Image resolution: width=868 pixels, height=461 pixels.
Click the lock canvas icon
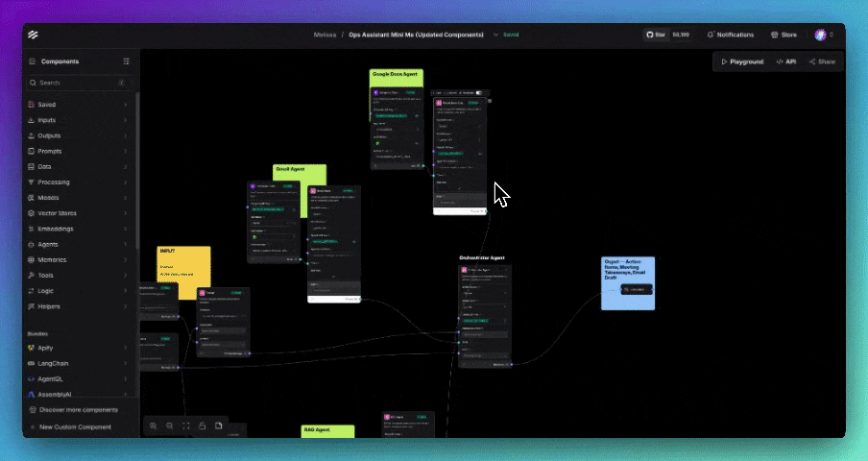point(203,425)
